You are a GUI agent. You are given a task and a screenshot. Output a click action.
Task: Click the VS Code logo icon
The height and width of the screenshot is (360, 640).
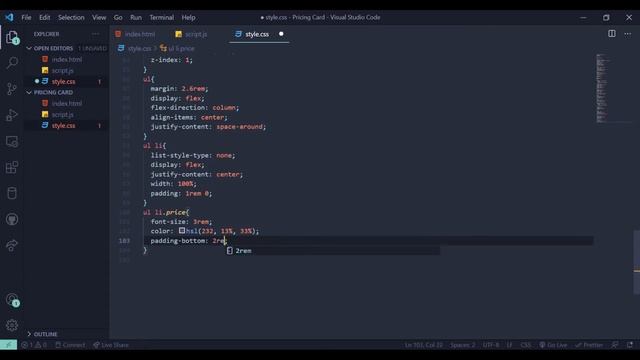9,17
